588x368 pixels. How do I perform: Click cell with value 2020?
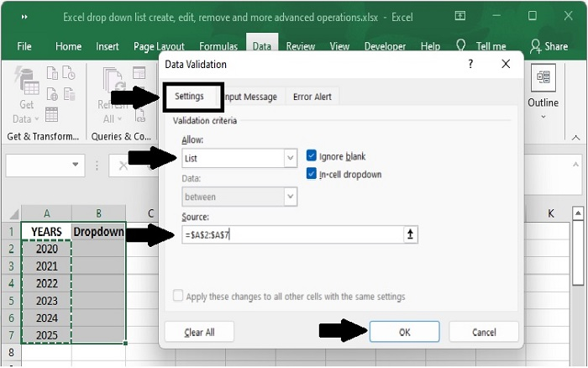tap(46, 249)
